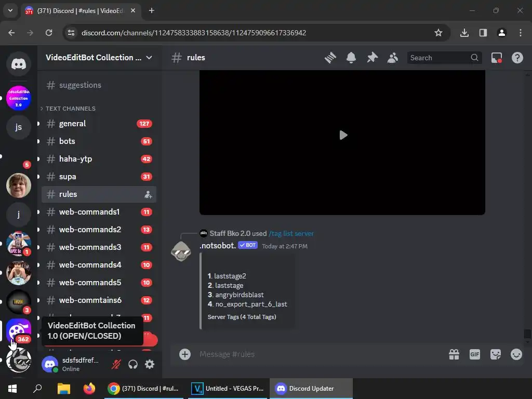The image size is (532, 399).
Task: Open the gift Nitro icon
Action: pyautogui.click(x=454, y=354)
